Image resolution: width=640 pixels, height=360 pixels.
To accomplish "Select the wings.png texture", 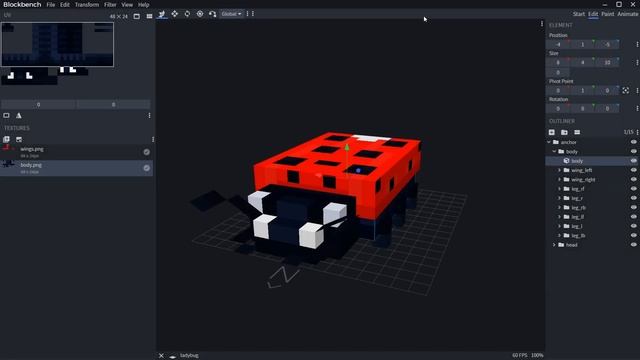I will (76, 152).
